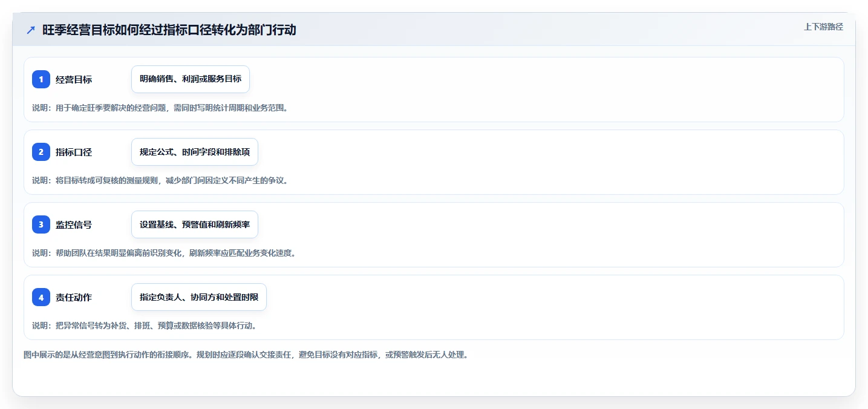868x409 pixels.
Task: Click the 监控信号 step heading
Action: point(74,224)
